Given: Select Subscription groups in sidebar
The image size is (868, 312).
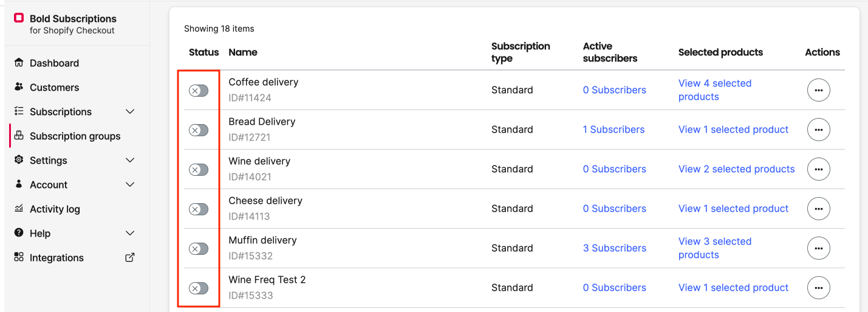Looking at the screenshot, I should [75, 136].
